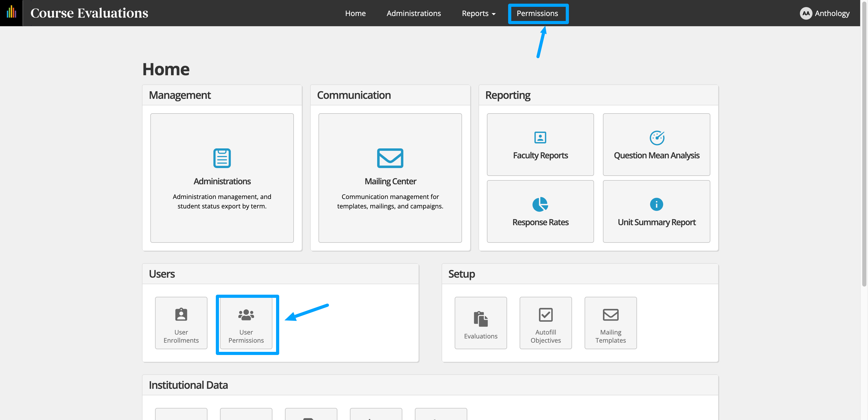Click the Home page heading

(166, 69)
